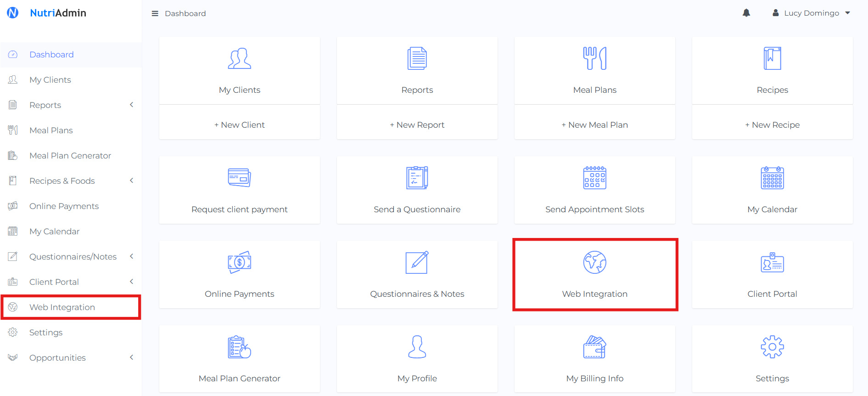Go to Settings in the sidebar
The width and height of the screenshot is (868, 396).
point(71,333)
